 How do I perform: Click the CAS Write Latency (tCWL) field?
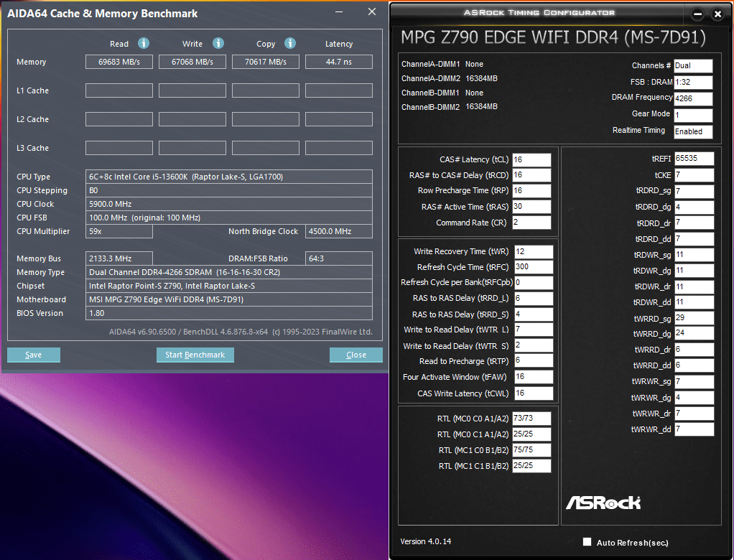(534, 393)
